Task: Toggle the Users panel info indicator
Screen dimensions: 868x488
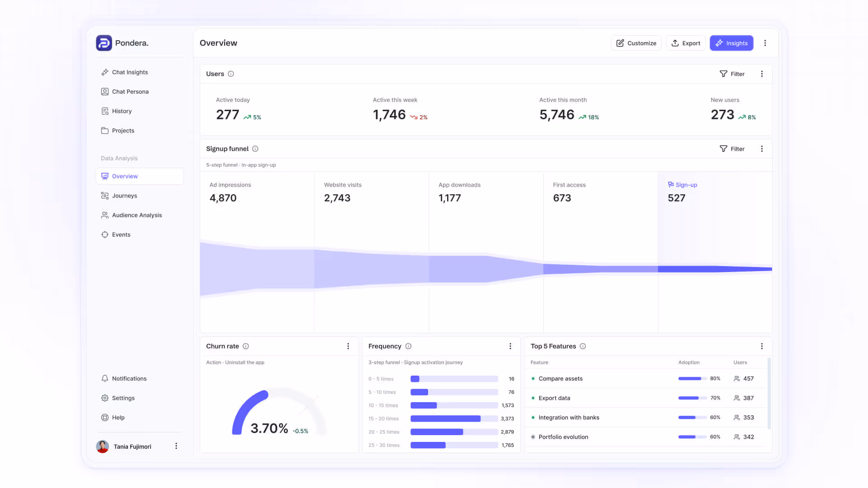Action: tap(231, 74)
